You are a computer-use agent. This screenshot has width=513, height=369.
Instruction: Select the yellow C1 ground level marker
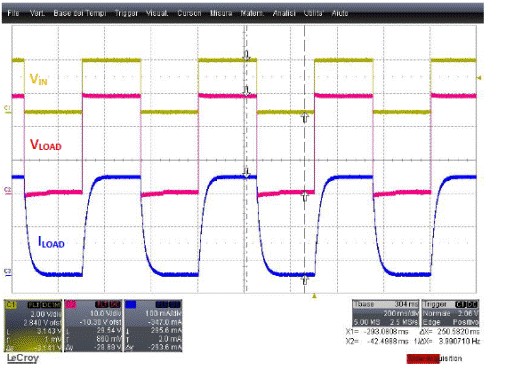tap(8, 108)
